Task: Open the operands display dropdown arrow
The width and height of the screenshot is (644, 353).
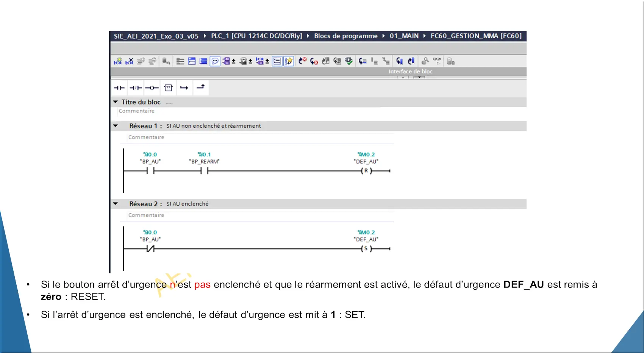Action: (234, 61)
